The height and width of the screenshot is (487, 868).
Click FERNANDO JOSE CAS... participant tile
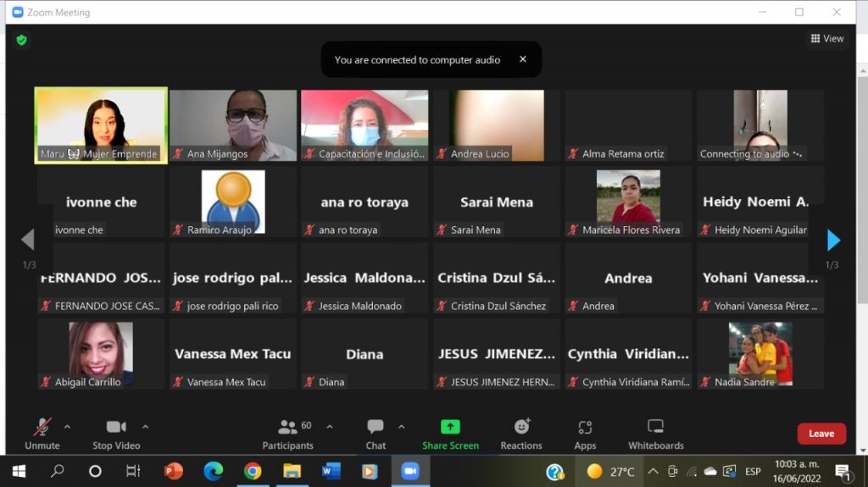102,279
